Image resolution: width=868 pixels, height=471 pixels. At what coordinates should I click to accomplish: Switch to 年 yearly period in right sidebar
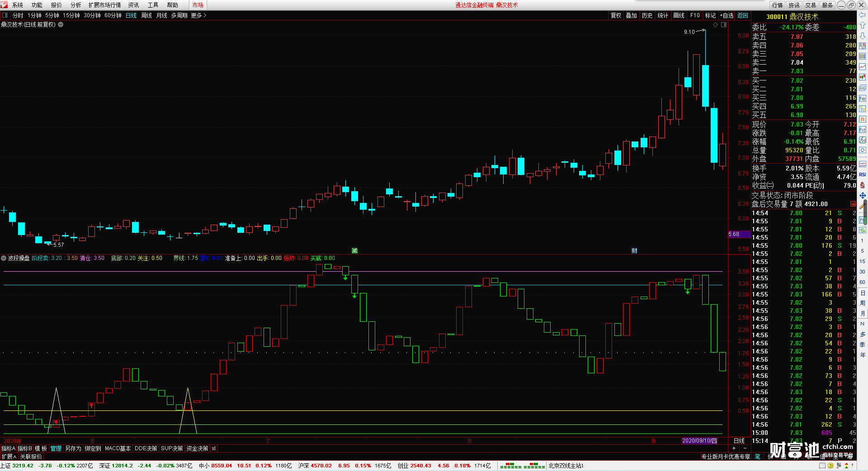(862, 355)
